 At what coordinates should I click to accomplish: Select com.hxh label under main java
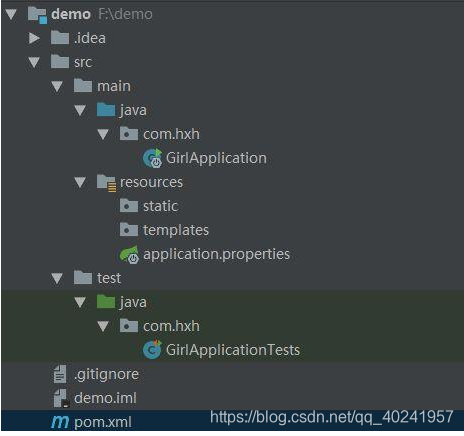pyautogui.click(x=171, y=134)
